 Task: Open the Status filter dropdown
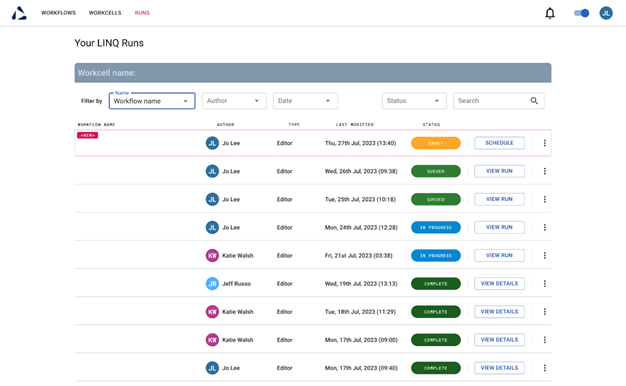pos(414,101)
